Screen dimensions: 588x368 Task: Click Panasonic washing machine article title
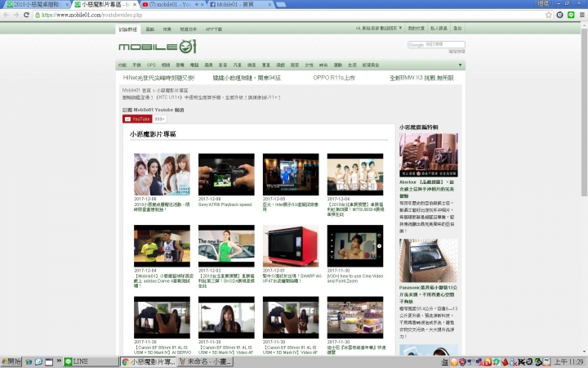428,294
